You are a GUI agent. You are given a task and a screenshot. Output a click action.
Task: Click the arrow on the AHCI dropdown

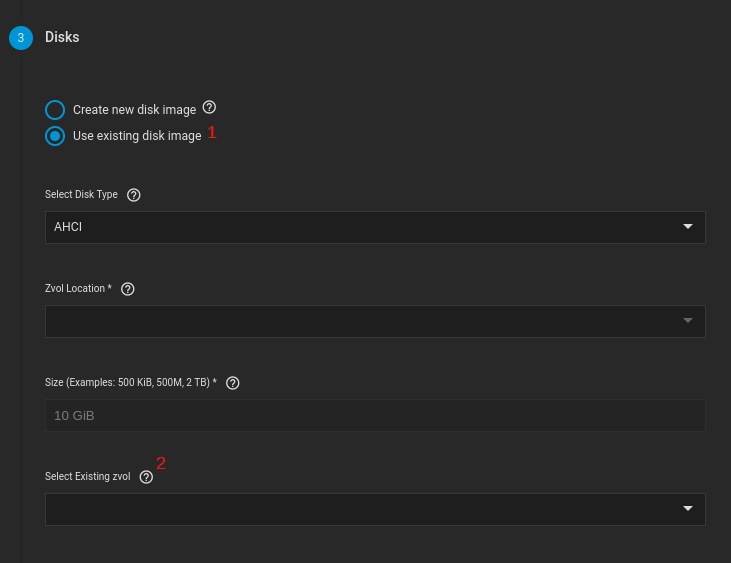point(688,227)
